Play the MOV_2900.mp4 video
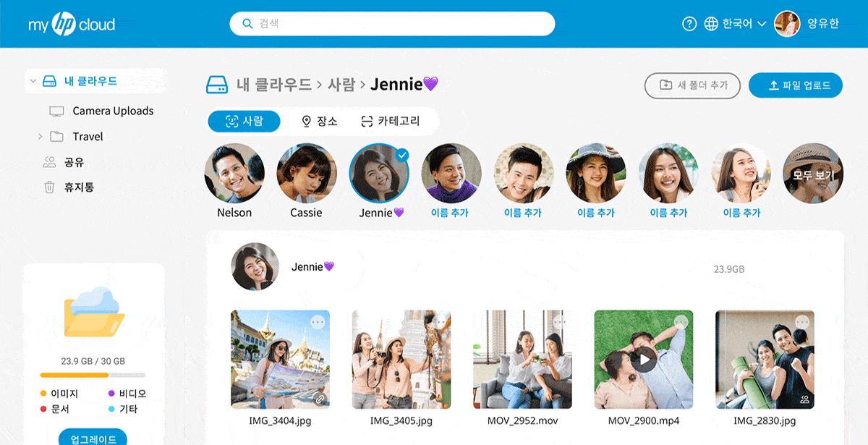 643,360
